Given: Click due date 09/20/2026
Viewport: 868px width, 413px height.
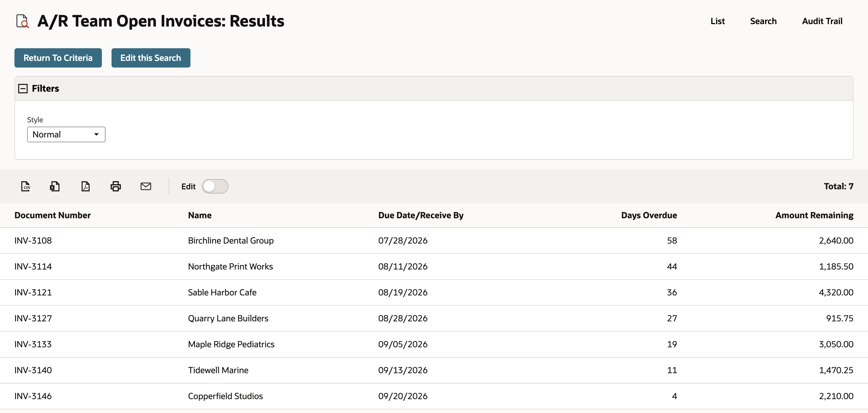Looking at the screenshot, I should 403,396.
